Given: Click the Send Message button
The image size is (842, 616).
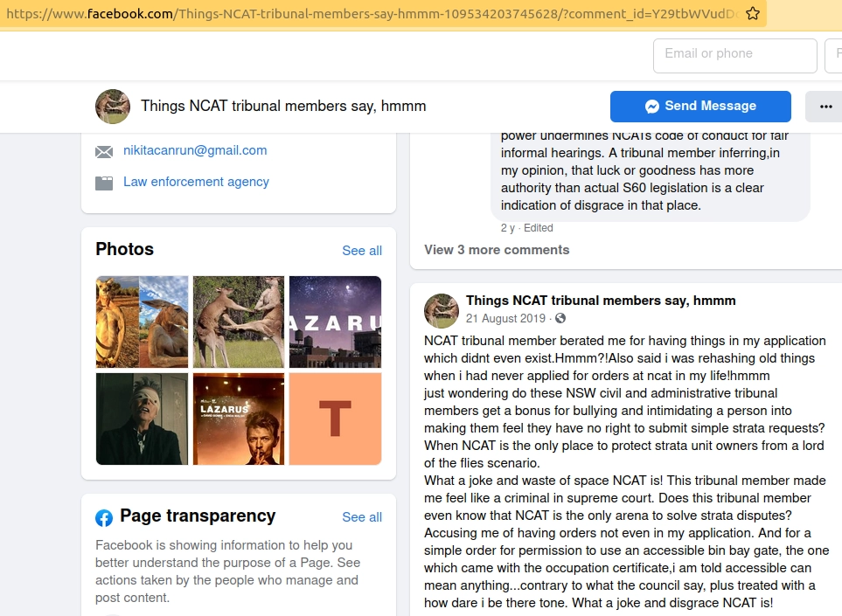Looking at the screenshot, I should (700, 107).
